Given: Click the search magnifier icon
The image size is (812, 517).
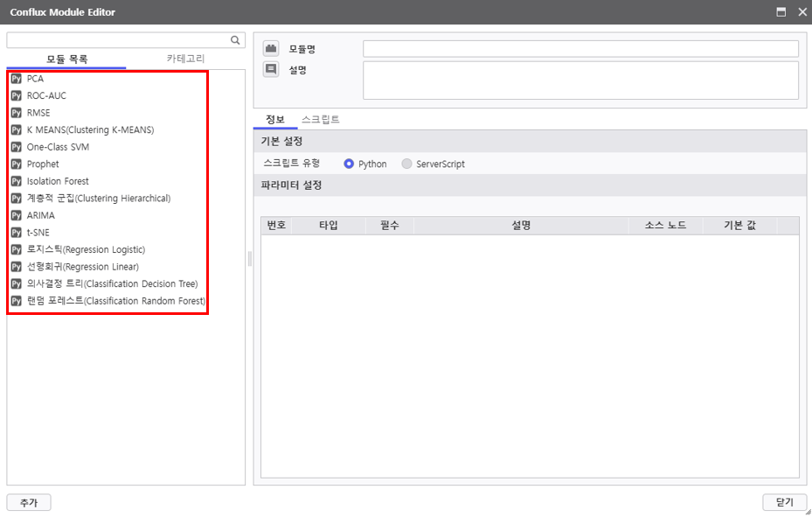Looking at the screenshot, I should pos(235,40).
